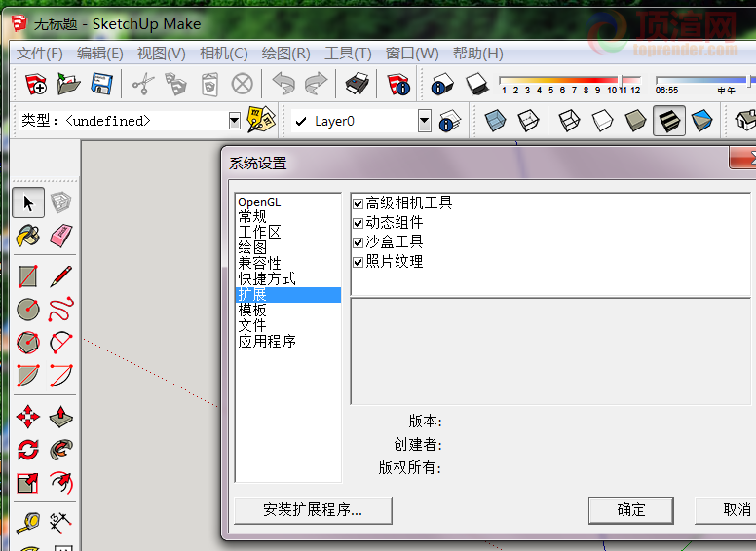Image resolution: width=756 pixels, height=551 pixels.
Task: Click the New file toolbar icon
Action: (x=36, y=84)
